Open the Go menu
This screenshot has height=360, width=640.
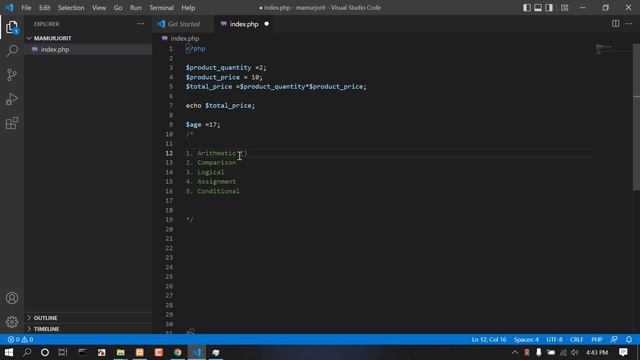(118, 8)
